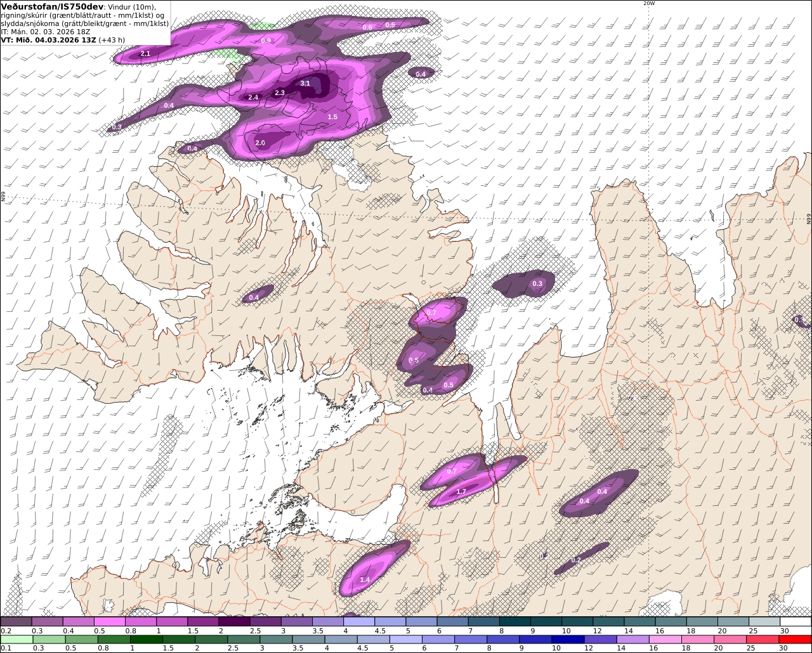This screenshot has width=812, height=653.
Task: Pick the deep blue swatch at 10, bottom row
Action: point(566,640)
